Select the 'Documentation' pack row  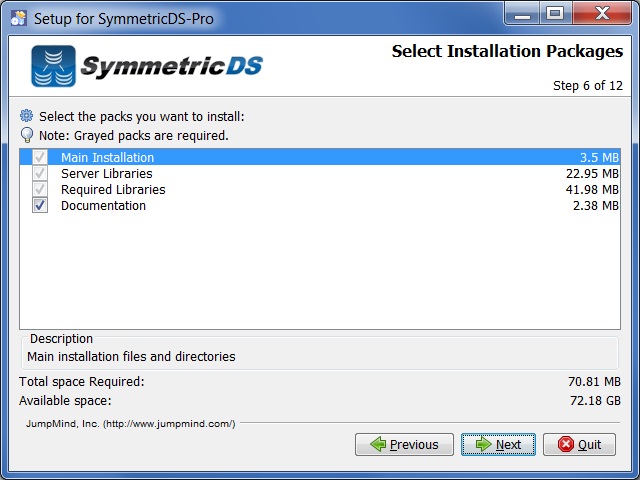(x=320, y=205)
